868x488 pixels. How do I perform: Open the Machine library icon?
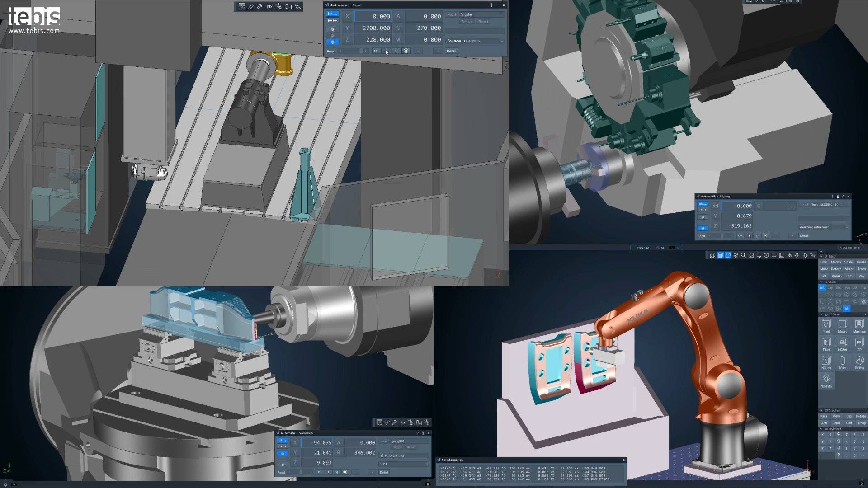pos(859,326)
